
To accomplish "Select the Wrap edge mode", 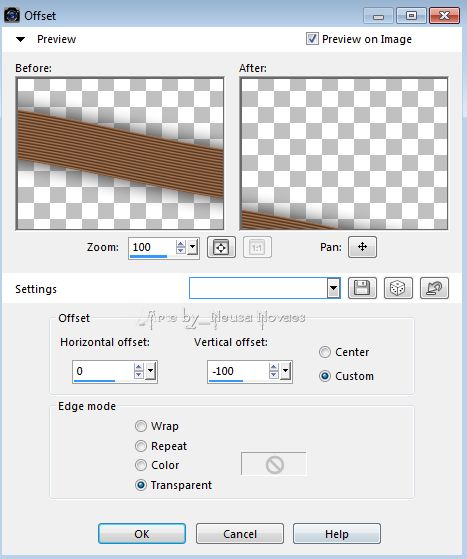I will tap(141, 426).
